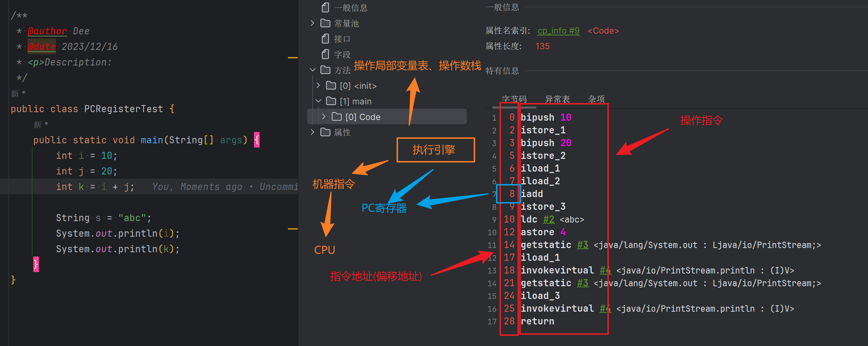Follow the #2 link on ldc instruction
The width and height of the screenshot is (868, 346).
pos(549,219)
